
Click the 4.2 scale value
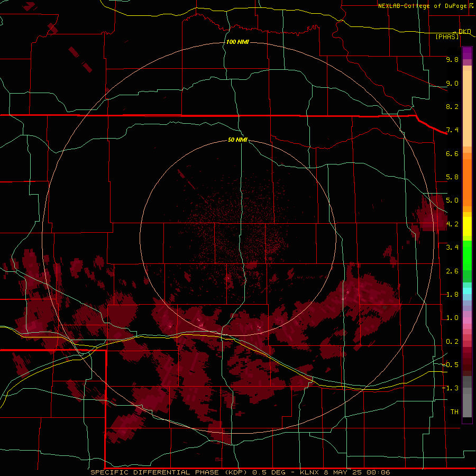[x=452, y=224]
